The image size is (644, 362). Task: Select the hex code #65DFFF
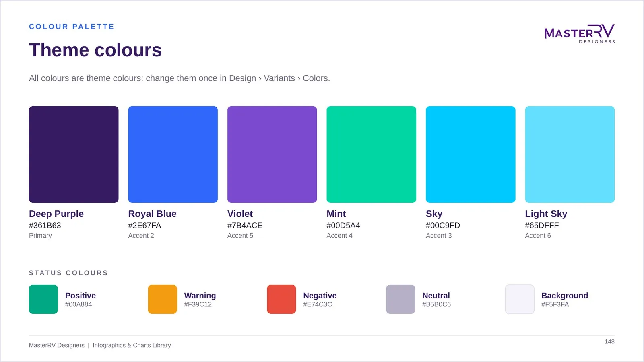[542, 226]
